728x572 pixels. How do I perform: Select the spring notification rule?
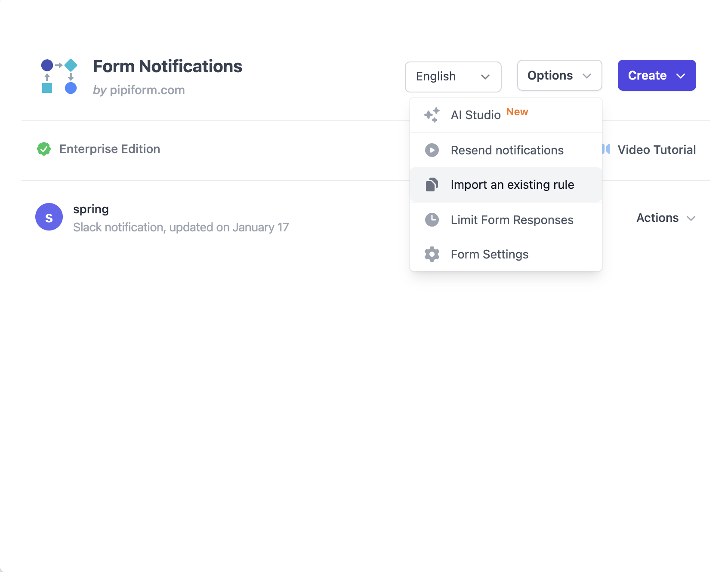92,209
